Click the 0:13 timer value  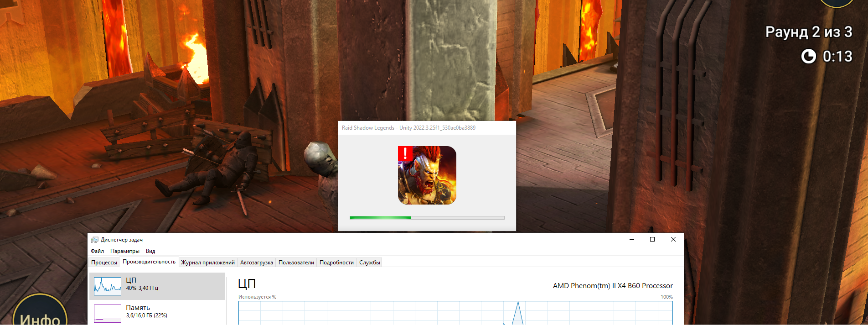(x=837, y=56)
